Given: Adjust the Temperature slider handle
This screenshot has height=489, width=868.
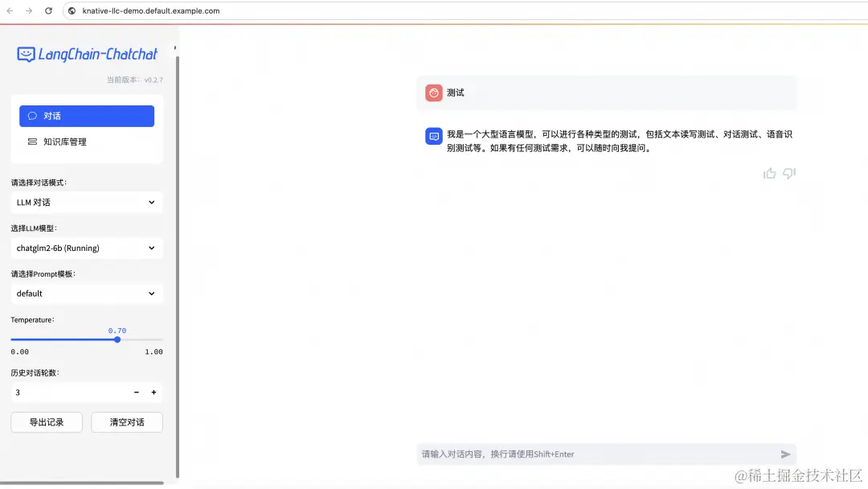Looking at the screenshot, I should [x=117, y=339].
